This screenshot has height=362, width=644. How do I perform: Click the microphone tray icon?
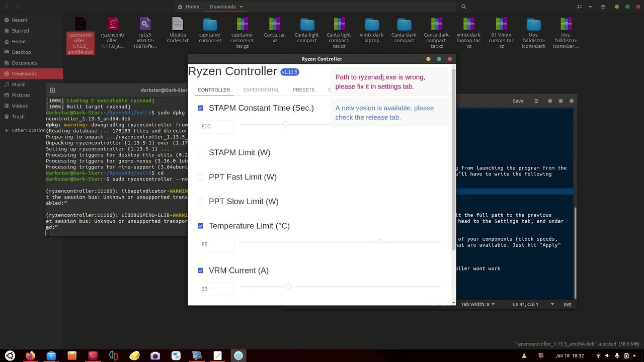617,356
